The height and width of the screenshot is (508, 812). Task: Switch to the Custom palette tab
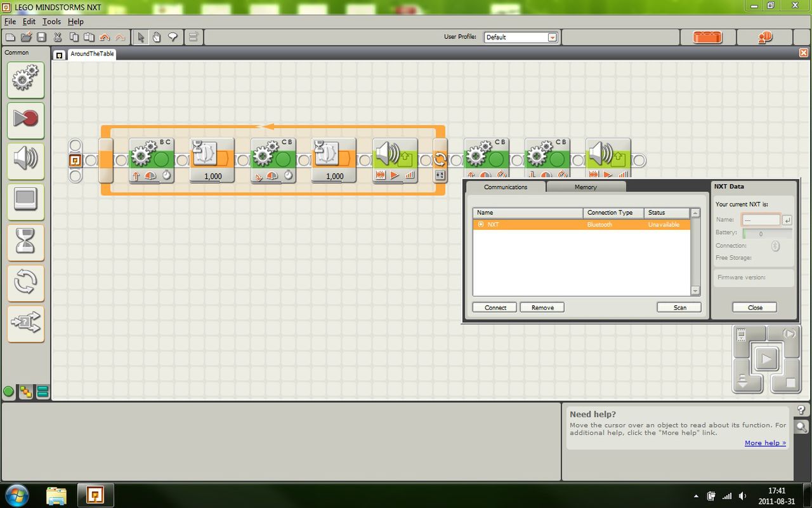click(43, 392)
